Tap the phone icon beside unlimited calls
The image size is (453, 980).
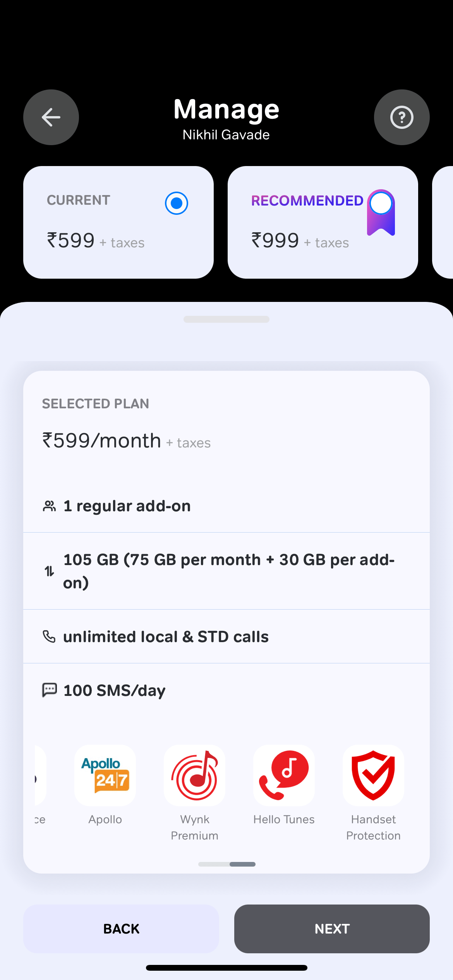click(49, 636)
